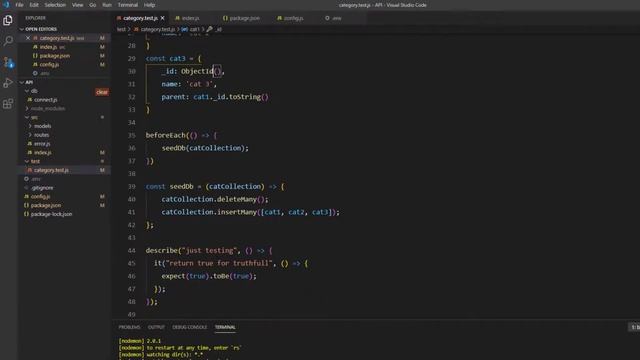This screenshot has width=640, height=360.
Task: Open the Search view in activity bar
Action: tap(8, 41)
